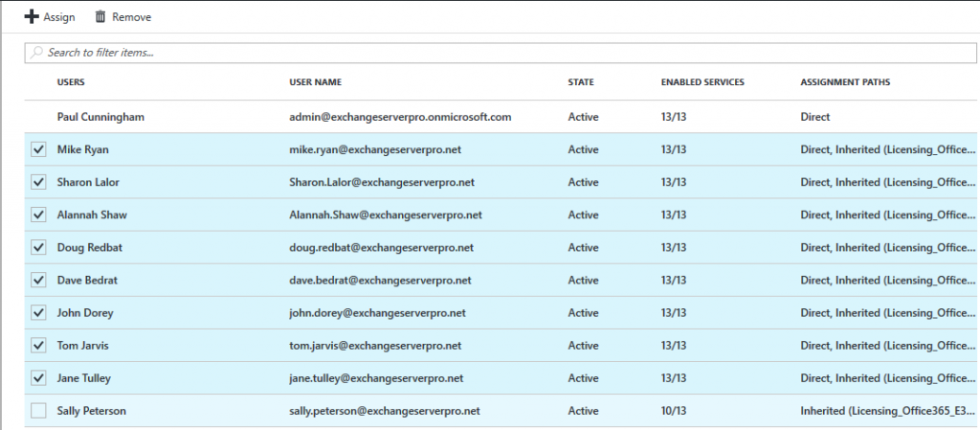Click the 10/13 enabled services for Sally Peterson

tap(674, 411)
